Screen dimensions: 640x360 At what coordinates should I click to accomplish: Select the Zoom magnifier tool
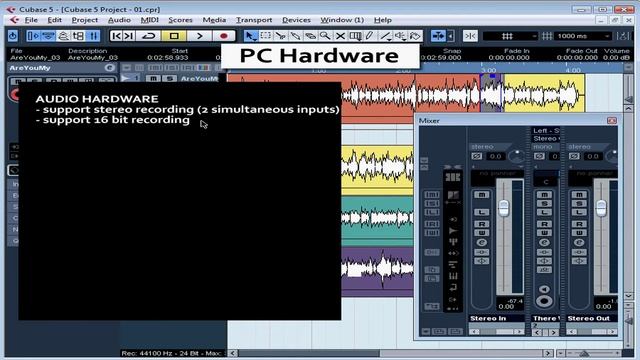[325, 36]
